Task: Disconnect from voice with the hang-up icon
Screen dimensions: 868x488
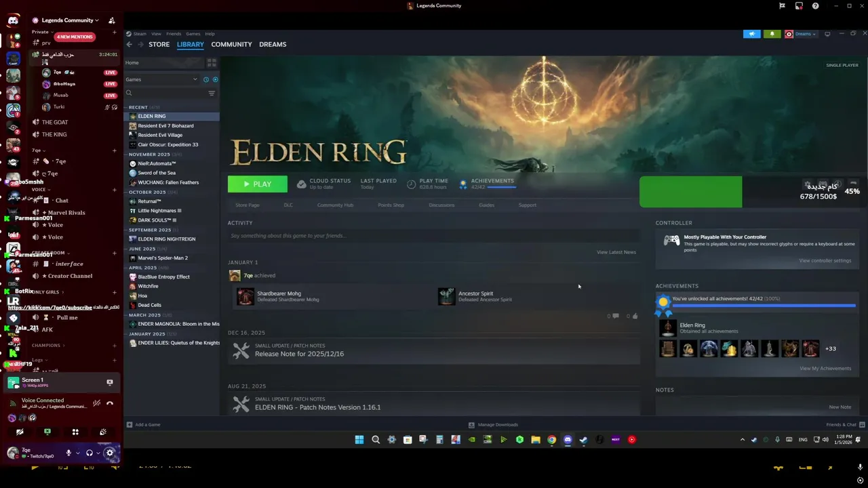Action: (110, 403)
